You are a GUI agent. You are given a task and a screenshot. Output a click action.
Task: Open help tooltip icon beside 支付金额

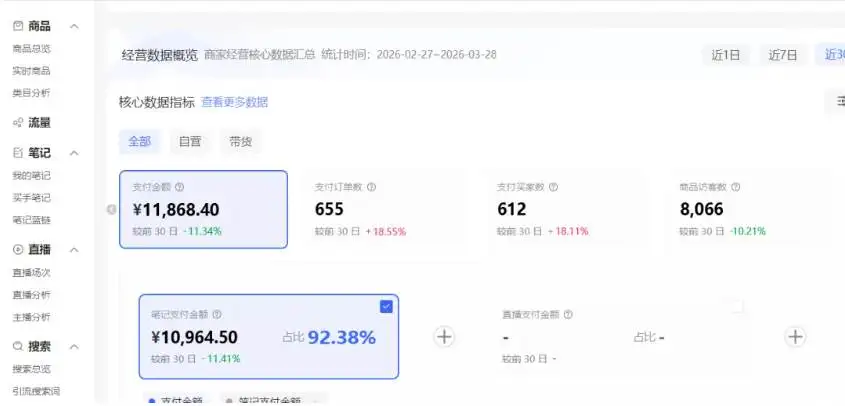[179, 187]
